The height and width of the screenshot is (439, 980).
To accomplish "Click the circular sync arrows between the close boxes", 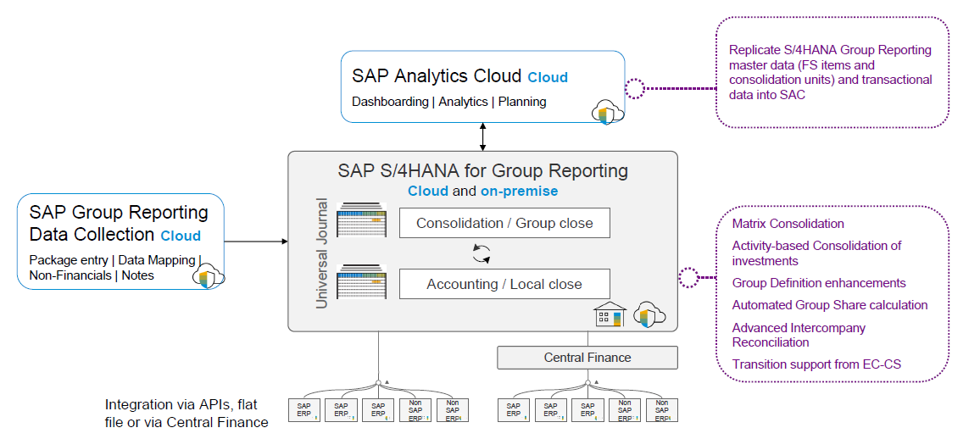I will (x=482, y=253).
